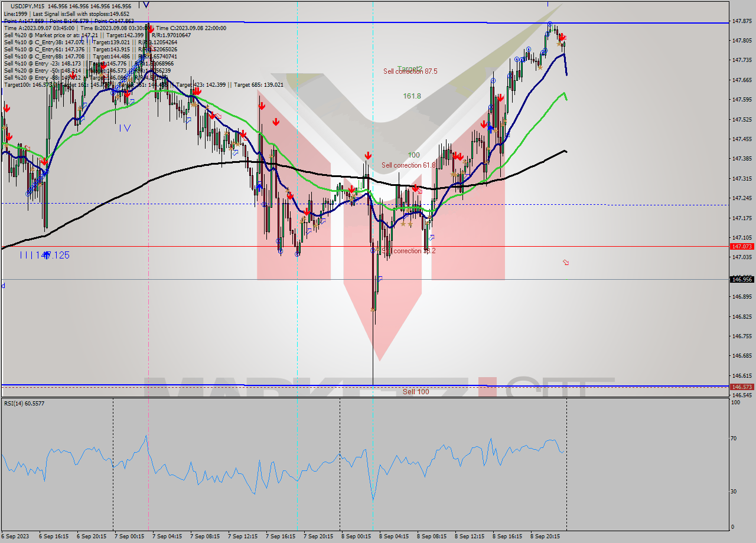Click the '8 Sep 12:15' time axis label
Viewport: 756px width, 543px height.
point(470,537)
